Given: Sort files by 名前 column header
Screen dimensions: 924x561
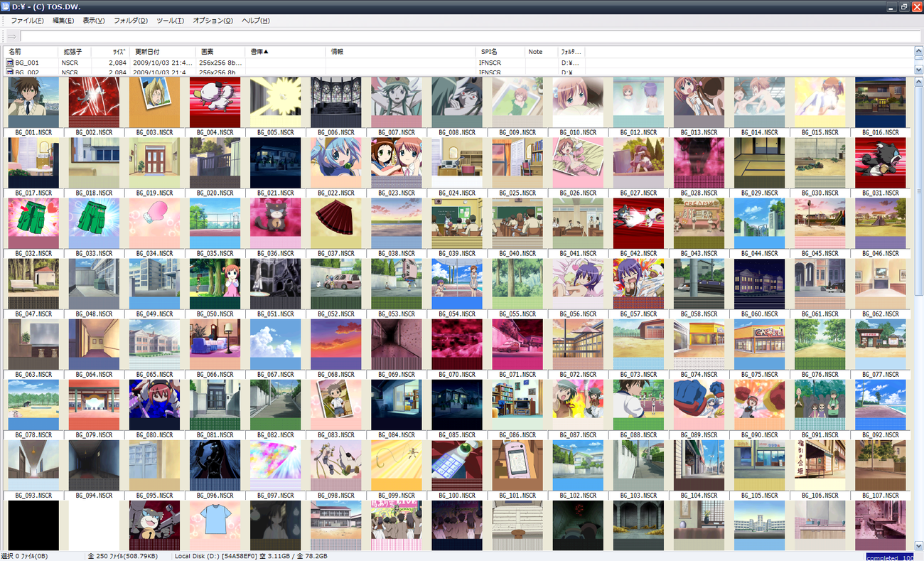Looking at the screenshot, I should [x=16, y=52].
